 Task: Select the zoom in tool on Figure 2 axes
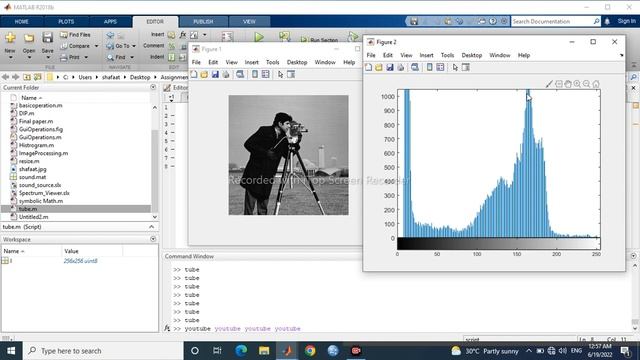coord(577,84)
